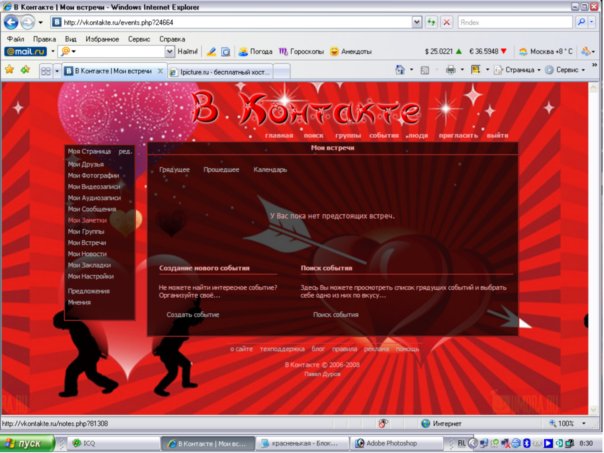Click the Найти! search button

[x=188, y=51]
